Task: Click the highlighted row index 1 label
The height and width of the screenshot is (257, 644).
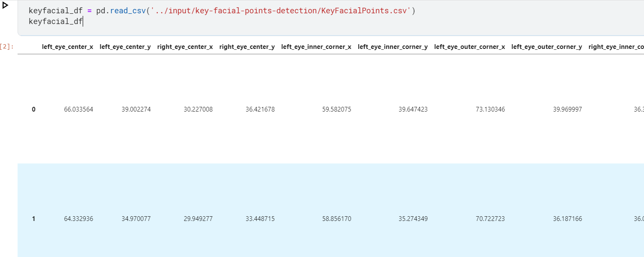Action: pyautogui.click(x=33, y=218)
